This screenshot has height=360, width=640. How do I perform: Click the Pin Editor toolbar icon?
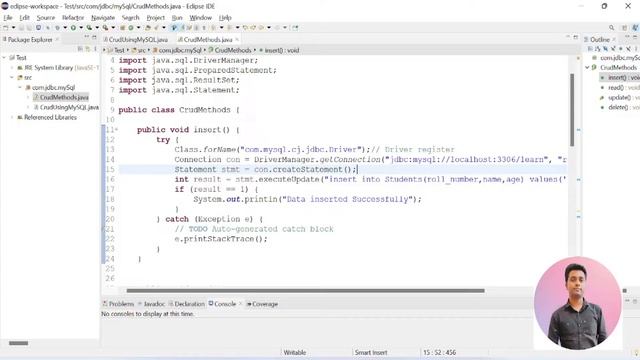[295, 28]
